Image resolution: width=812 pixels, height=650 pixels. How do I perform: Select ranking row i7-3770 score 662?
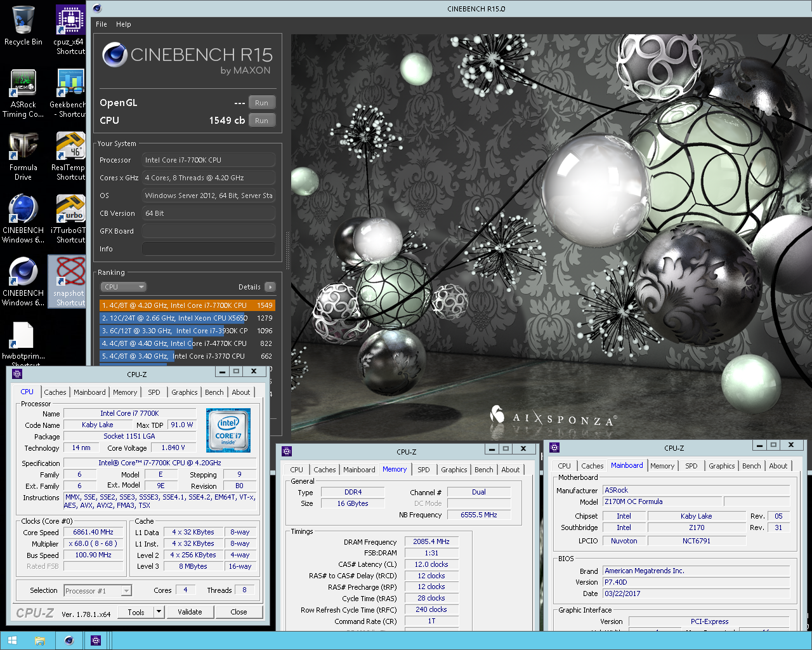[x=187, y=356]
